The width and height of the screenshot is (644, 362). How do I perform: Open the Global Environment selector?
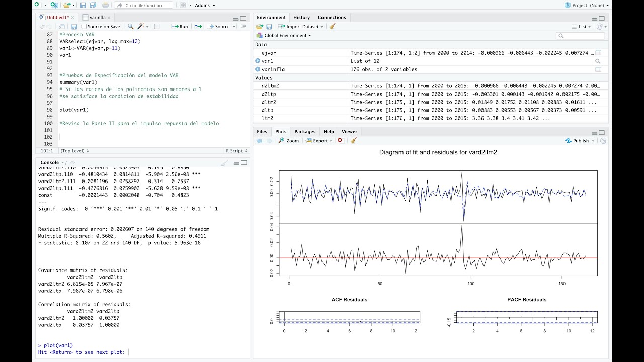click(x=284, y=36)
